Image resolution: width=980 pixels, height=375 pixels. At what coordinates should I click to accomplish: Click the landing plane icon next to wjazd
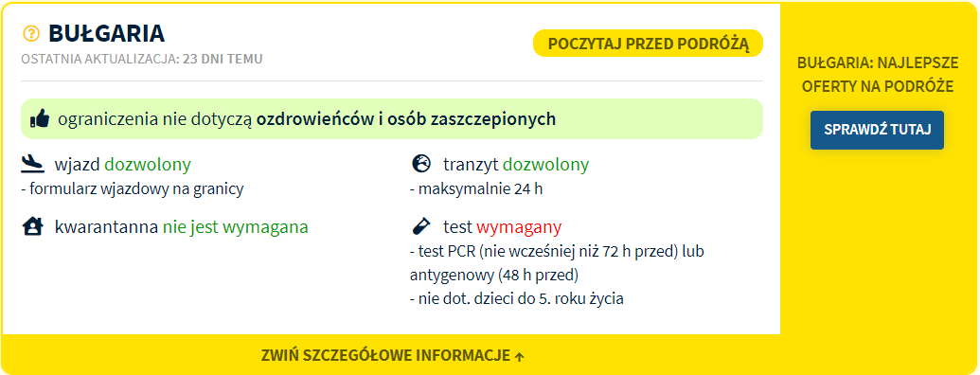pyautogui.click(x=33, y=165)
